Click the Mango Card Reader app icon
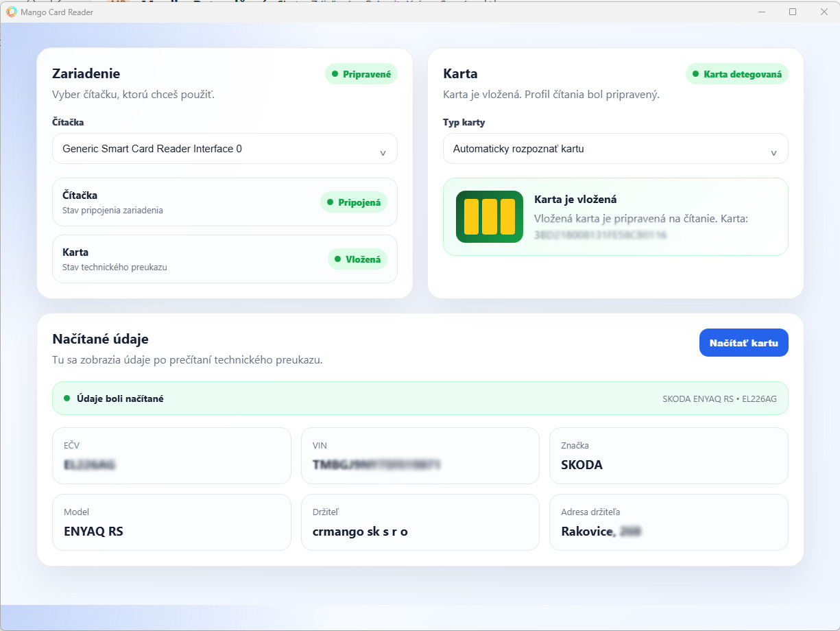840x631 pixels. pos(11,12)
